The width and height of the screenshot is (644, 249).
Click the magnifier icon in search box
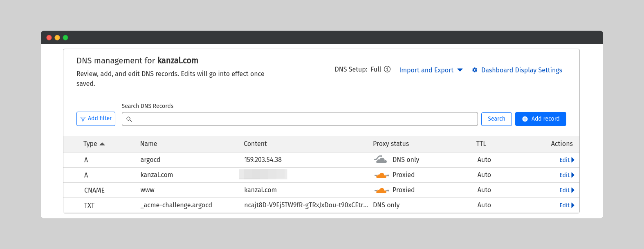point(129,119)
